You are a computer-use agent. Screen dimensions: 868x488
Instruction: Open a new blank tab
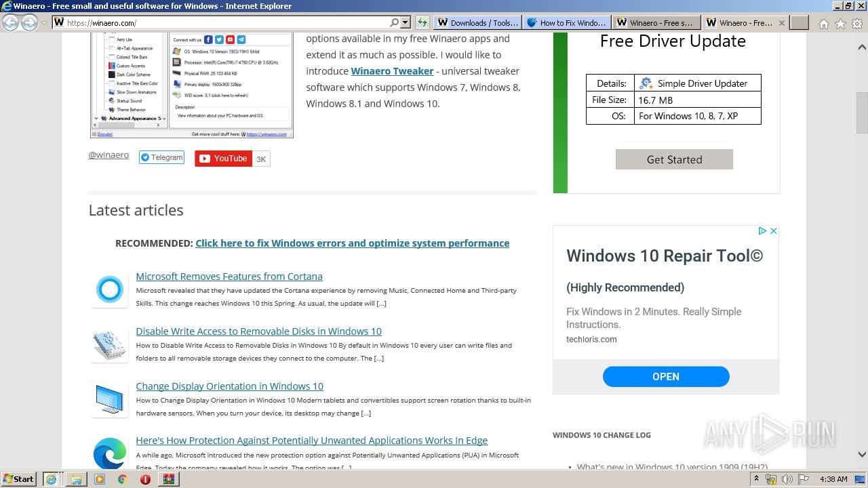[800, 22]
